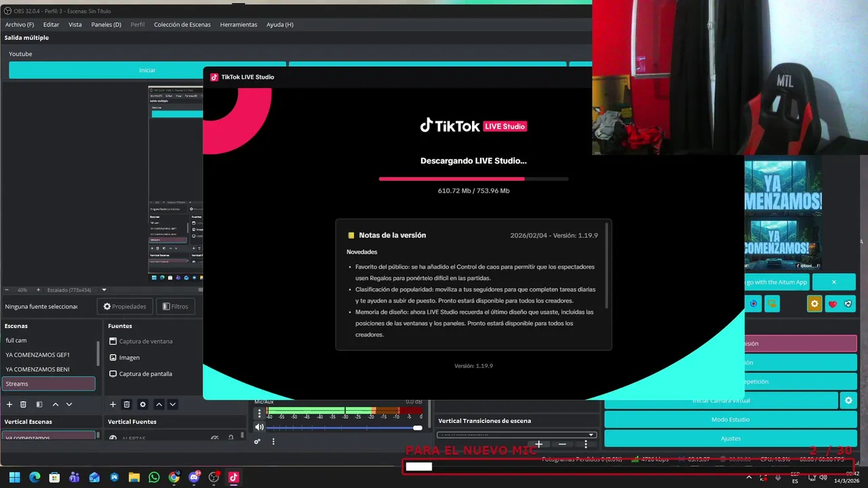
Task: Click the blue-red circle icon in Aitum panel
Action: [x=753, y=304]
